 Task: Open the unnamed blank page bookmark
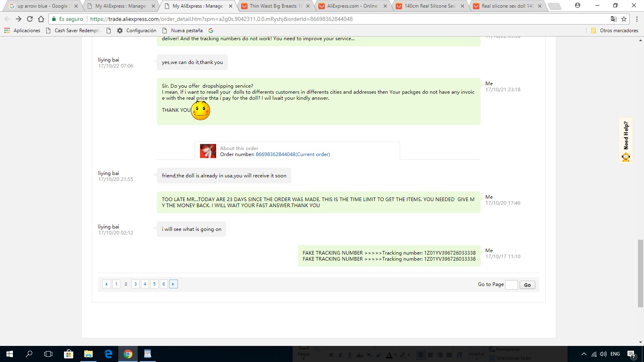point(109,31)
